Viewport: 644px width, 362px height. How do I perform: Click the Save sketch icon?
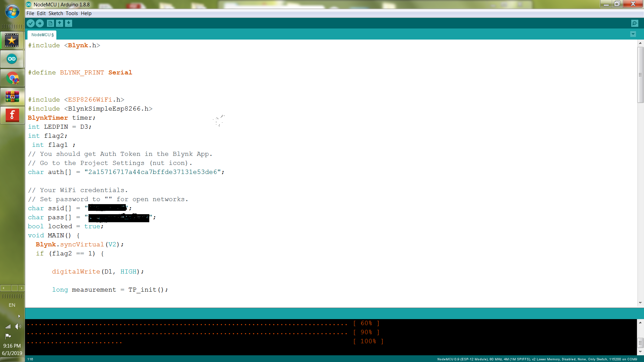point(68,23)
